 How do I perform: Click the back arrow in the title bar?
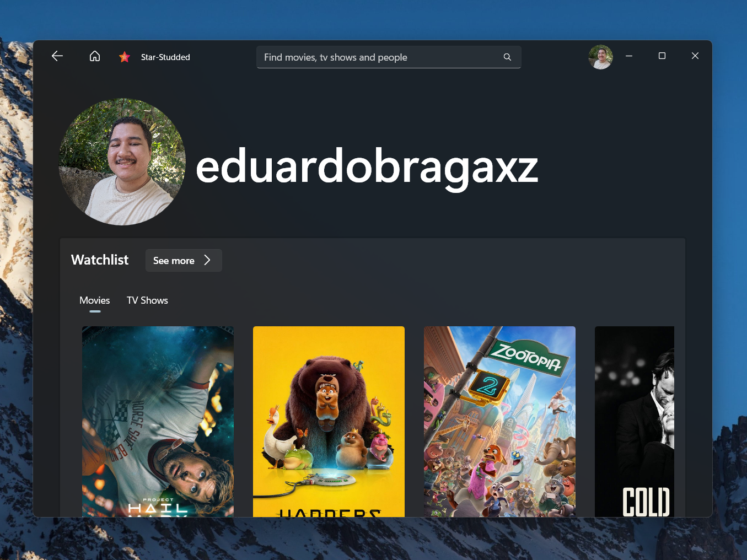(57, 56)
